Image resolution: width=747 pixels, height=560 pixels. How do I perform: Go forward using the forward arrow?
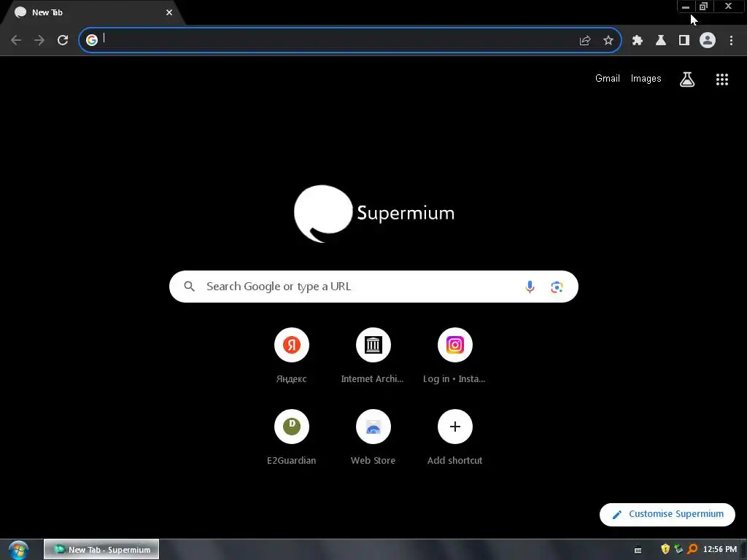click(39, 41)
